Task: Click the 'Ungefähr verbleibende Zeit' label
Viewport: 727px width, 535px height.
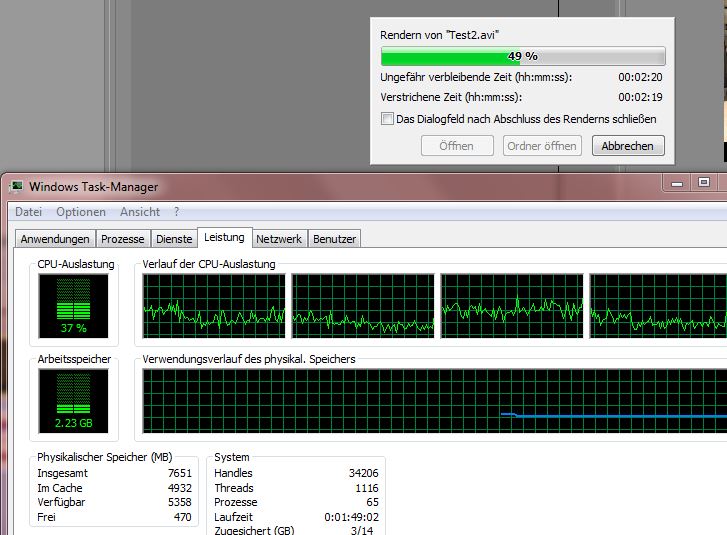Action: tap(476, 77)
